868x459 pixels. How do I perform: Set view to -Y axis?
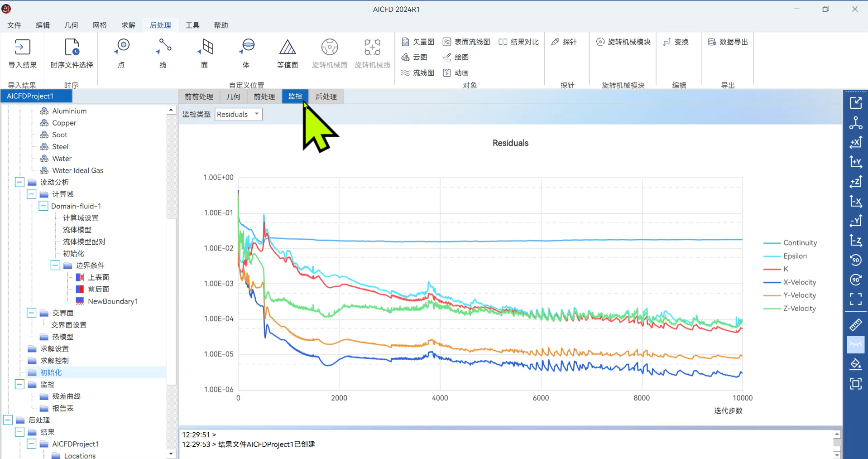pos(855,221)
